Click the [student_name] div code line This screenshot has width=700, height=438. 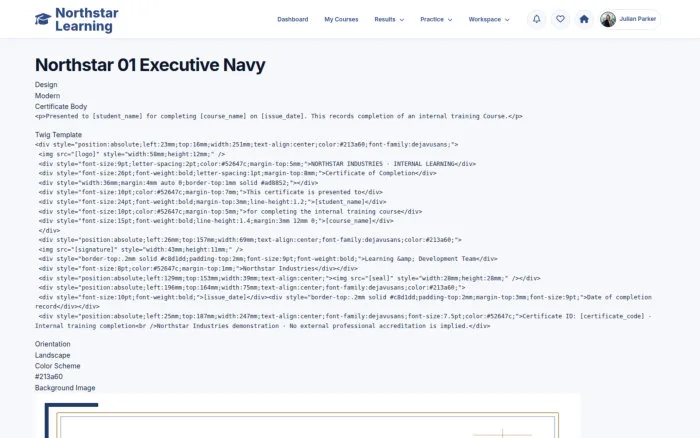(x=212, y=202)
